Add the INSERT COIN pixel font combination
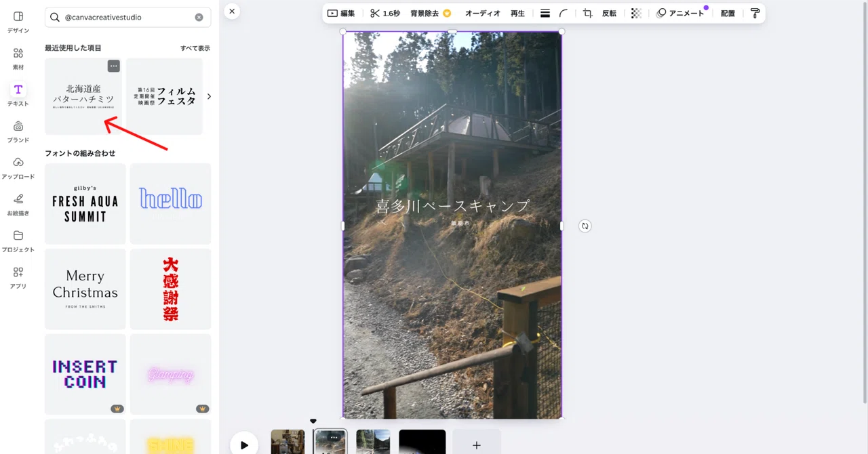Image resolution: width=868 pixels, height=454 pixels. coord(85,374)
